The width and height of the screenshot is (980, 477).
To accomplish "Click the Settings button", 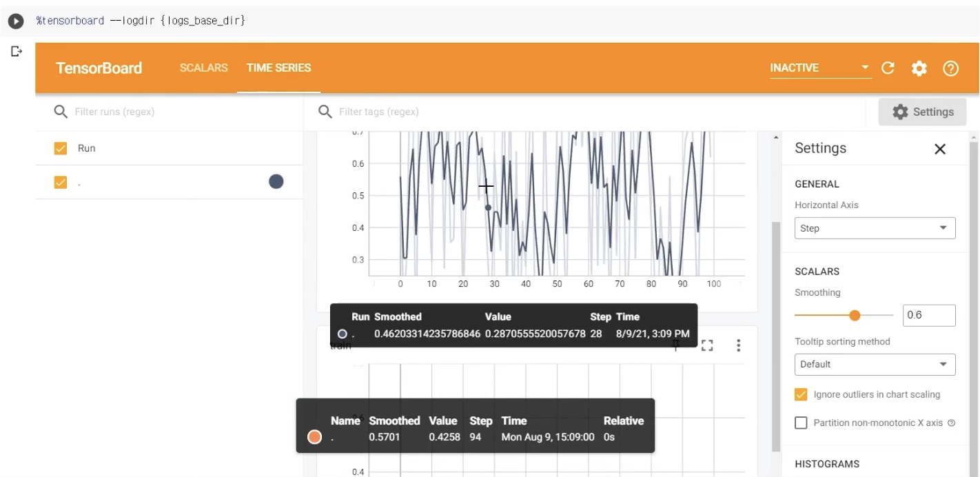I will click(922, 112).
